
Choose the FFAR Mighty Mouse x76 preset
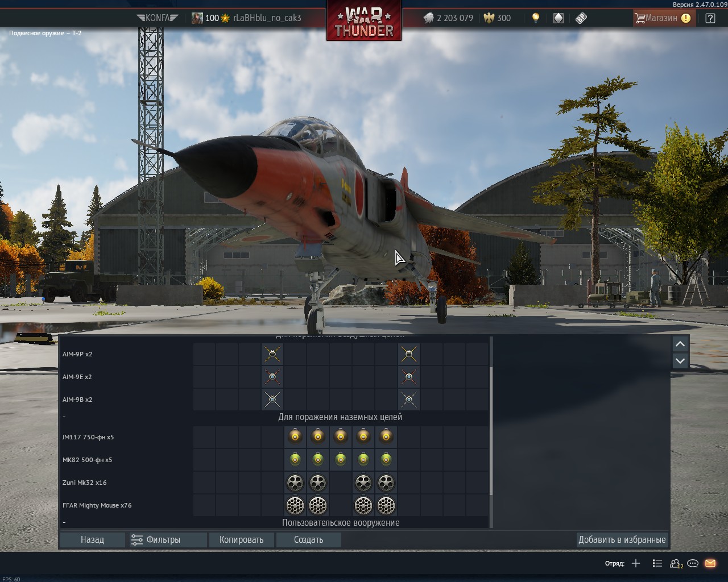click(x=274, y=505)
